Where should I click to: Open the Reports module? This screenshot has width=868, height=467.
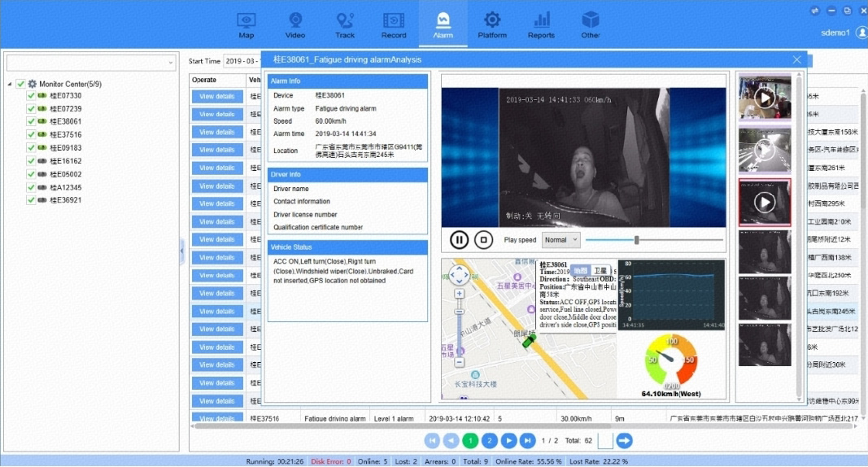click(x=541, y=25)
